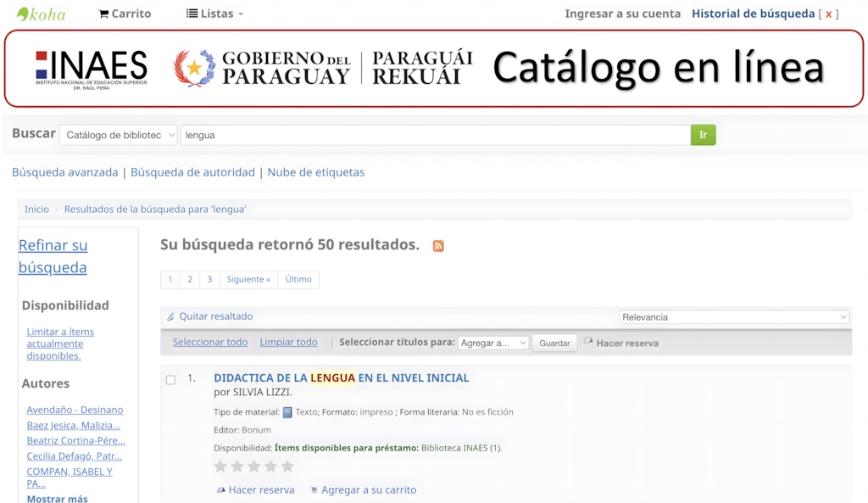Screen dimensions: 868x503
Task: Open the Catálogo de biblioteca search scope dropdown
Action: tap(119, 135)
